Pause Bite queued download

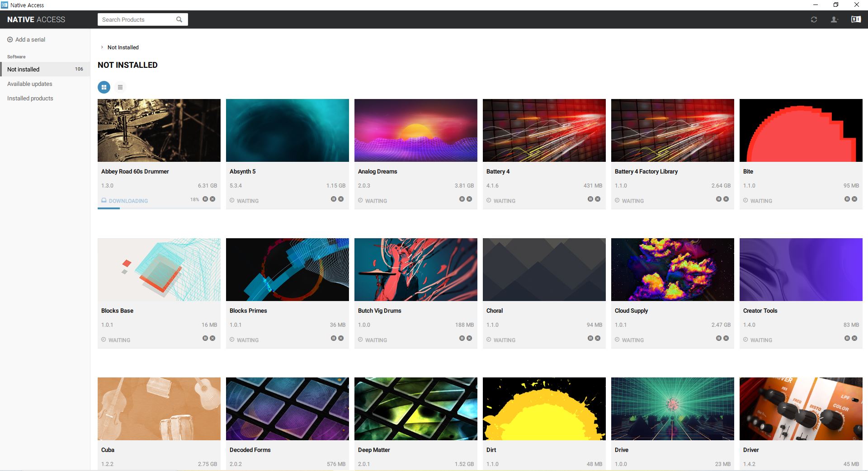847,199
